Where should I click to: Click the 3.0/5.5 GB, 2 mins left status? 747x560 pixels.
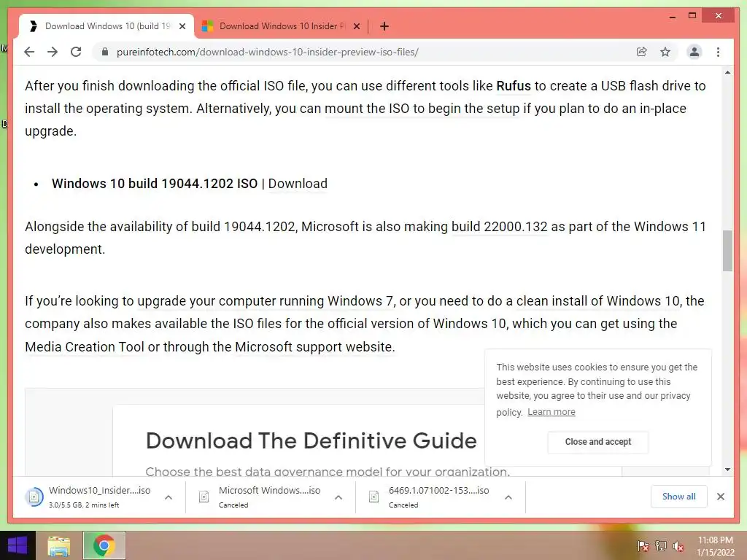[x=84, y=505]
